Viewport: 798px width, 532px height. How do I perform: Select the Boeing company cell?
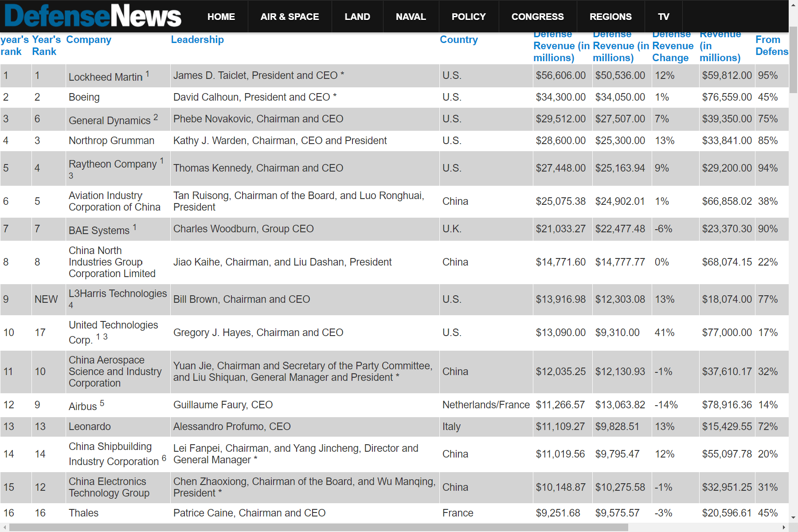(x=118, y=97)
